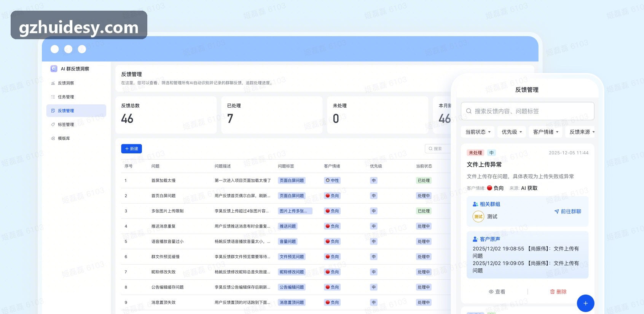
Task: Click the AI 群反馈洞察 logo icon
Action: click(54, 69)
